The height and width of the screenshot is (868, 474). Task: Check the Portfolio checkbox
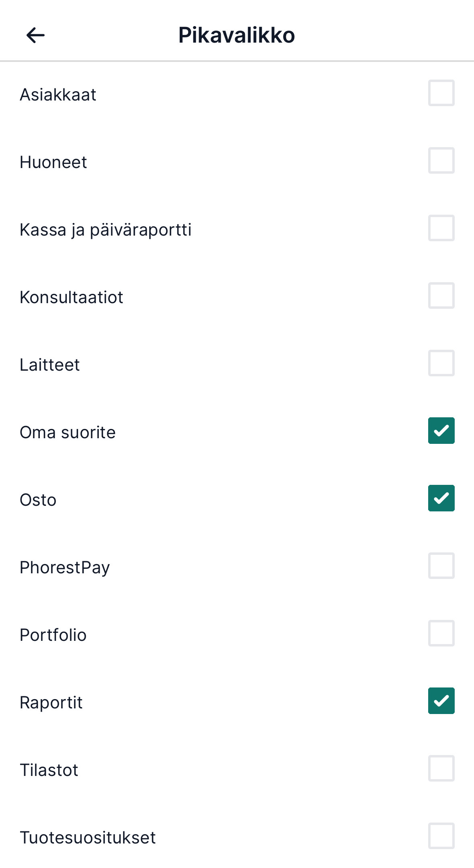click(441, 633)
